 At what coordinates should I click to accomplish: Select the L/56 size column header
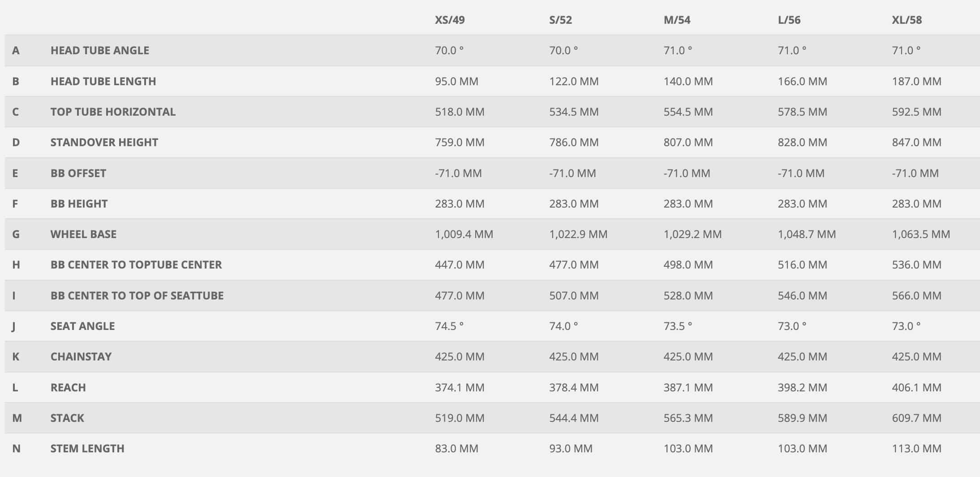[789, 20]
